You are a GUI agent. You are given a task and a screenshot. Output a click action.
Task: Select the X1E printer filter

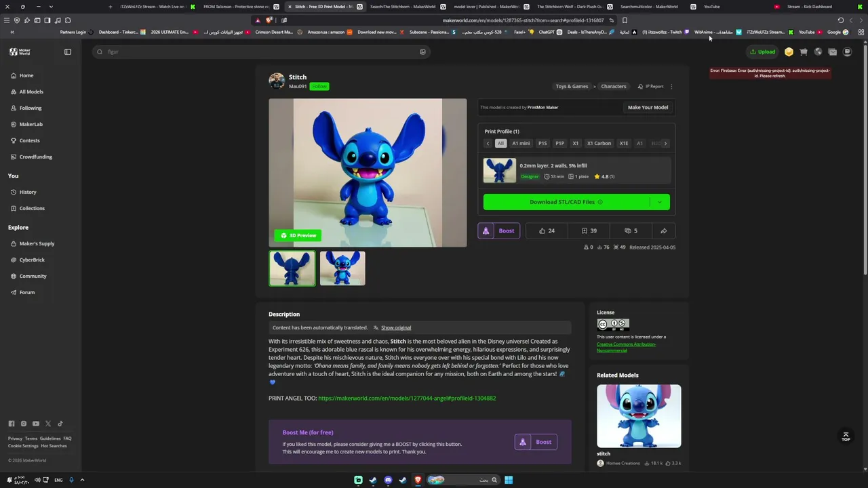coord(624,144)
